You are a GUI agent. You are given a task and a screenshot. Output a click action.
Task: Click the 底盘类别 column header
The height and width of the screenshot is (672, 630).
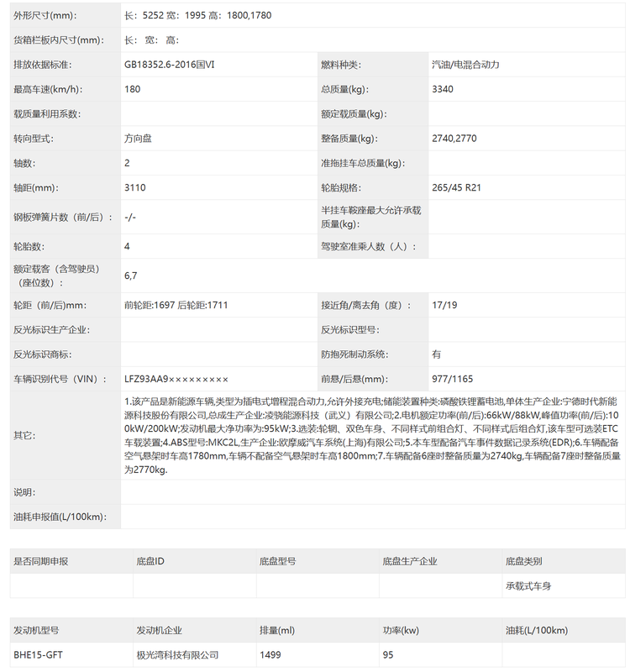point(523,561)
